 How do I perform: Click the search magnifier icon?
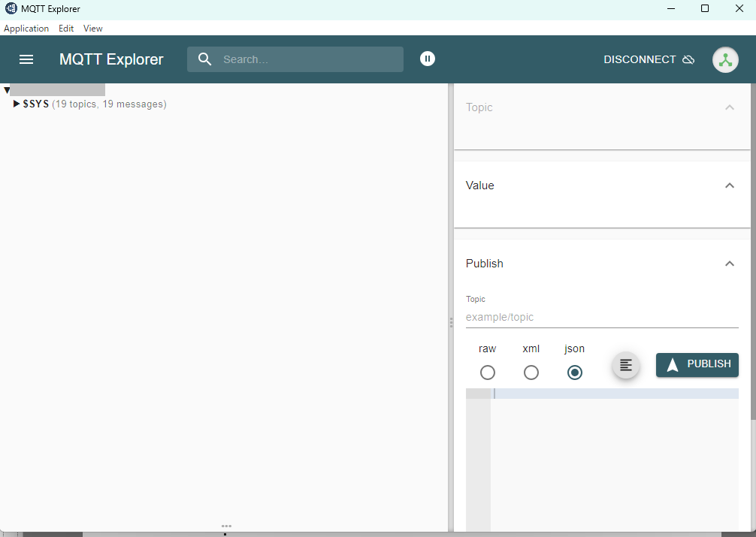pos(204,59)
